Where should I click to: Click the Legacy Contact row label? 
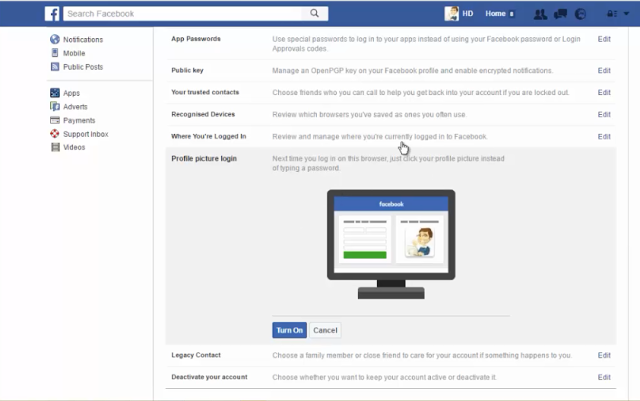(x=196, y=355)
